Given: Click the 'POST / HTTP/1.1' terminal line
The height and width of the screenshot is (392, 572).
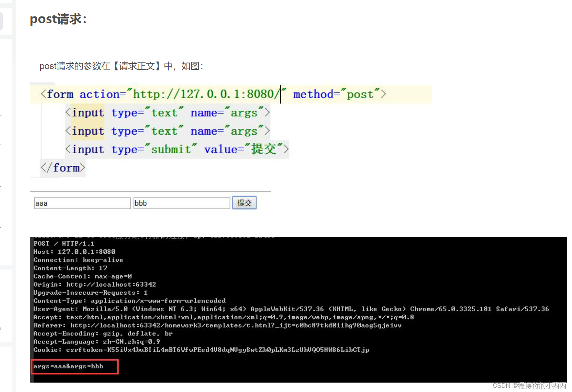Looking at the screenshot, I should pyautogui.click(x=64, y=243).
